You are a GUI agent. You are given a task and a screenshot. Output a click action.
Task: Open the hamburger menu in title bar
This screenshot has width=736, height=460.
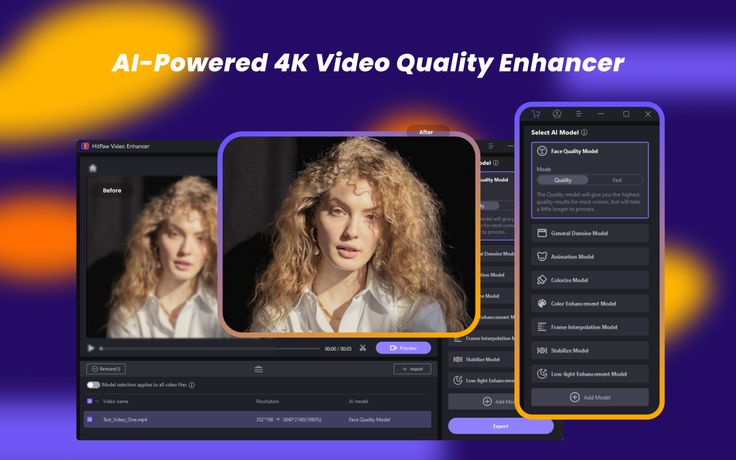pyautogui.click(x=580, y=114)
